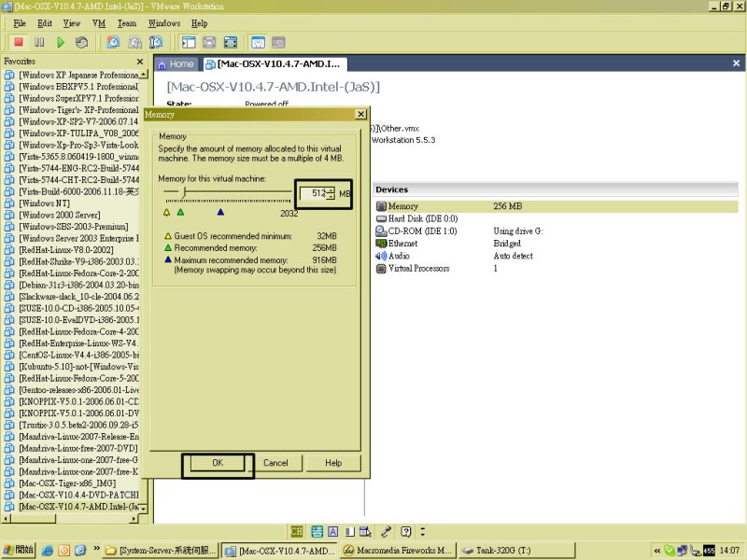Click the green Power On play icon
The width and height of the screenshot is (747, 560).
coord(61,42)
